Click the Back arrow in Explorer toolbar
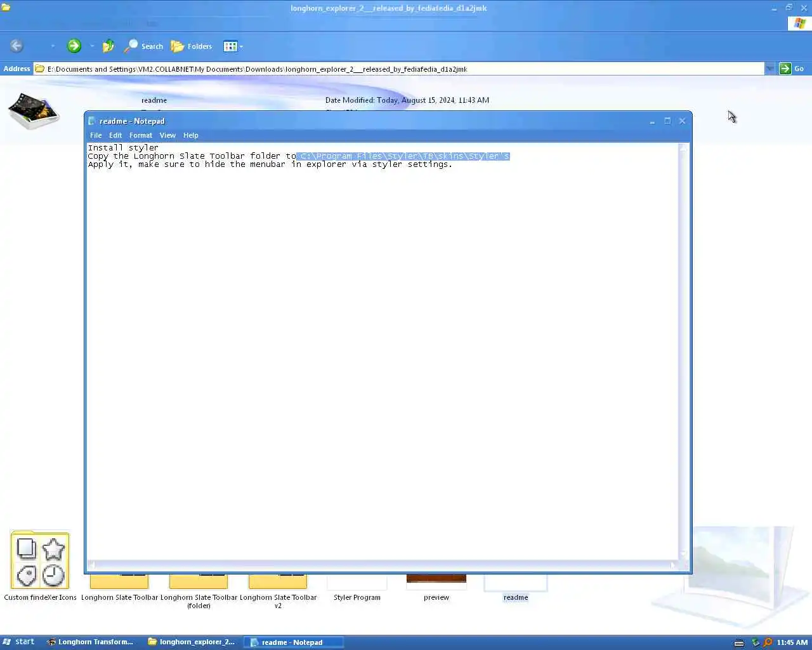812x650 pixels. tap(16, 46)
